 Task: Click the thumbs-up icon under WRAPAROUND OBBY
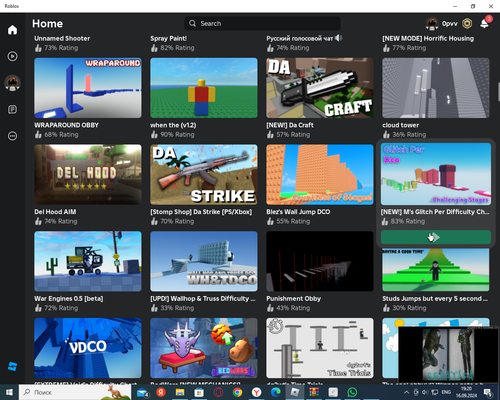coord(38,134)
